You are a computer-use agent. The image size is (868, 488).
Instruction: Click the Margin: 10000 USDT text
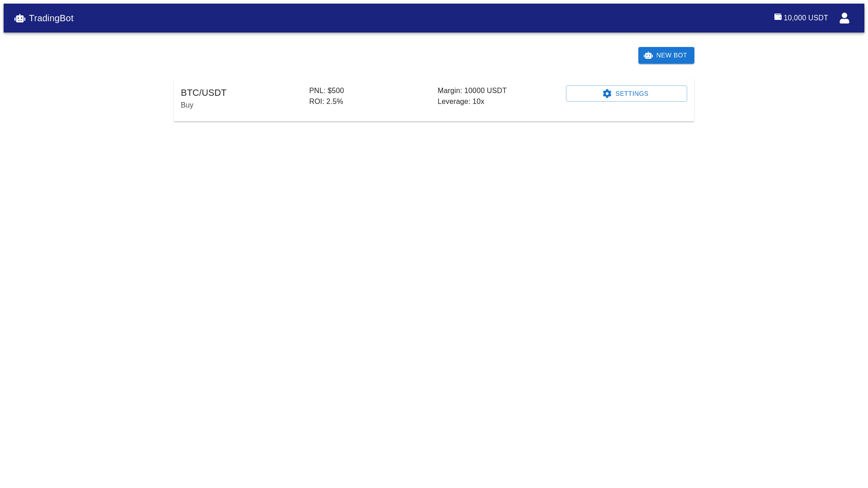point(472,91)
